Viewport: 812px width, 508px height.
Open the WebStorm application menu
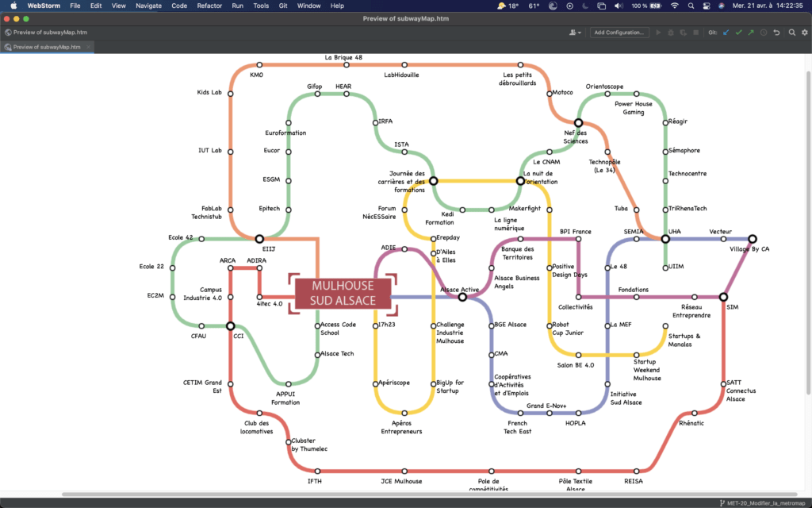coord(44,6)
